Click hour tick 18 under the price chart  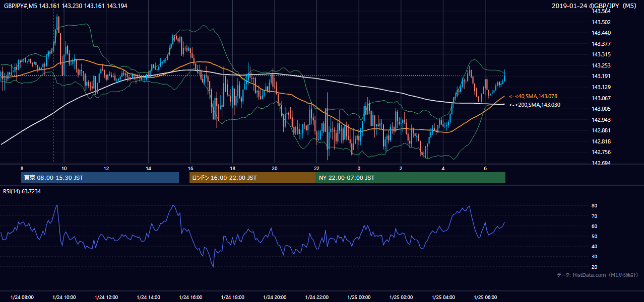click(x=233, y=168)
